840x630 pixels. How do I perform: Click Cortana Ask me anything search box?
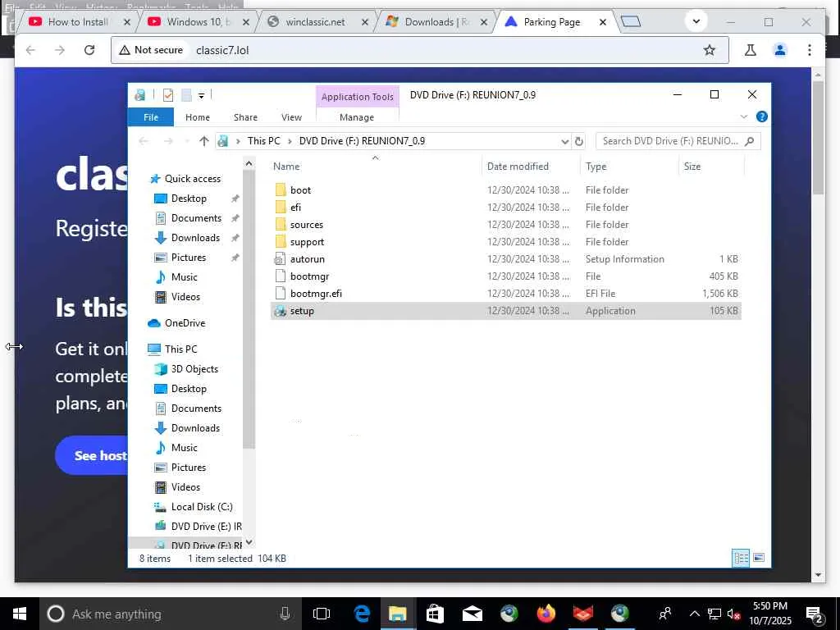click(x=171, y=614)
